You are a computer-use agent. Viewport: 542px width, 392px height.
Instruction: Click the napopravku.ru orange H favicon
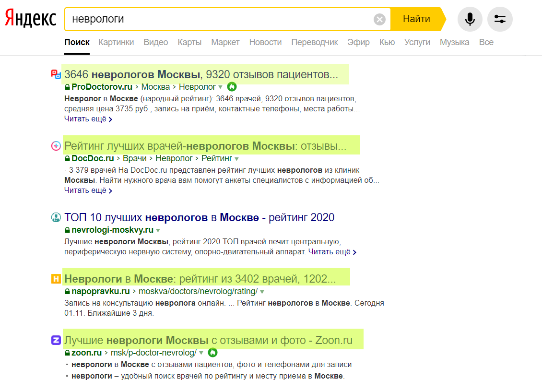pos(55,277)
